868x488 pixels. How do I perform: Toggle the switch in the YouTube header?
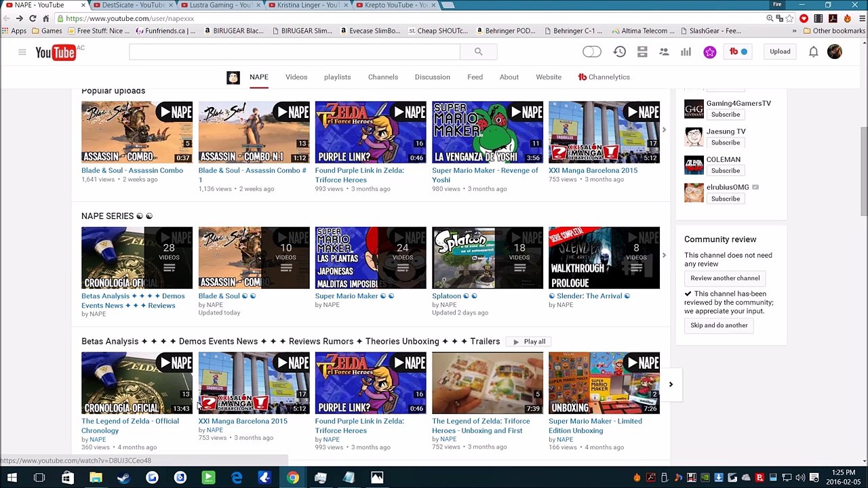(x=591, y=52)
